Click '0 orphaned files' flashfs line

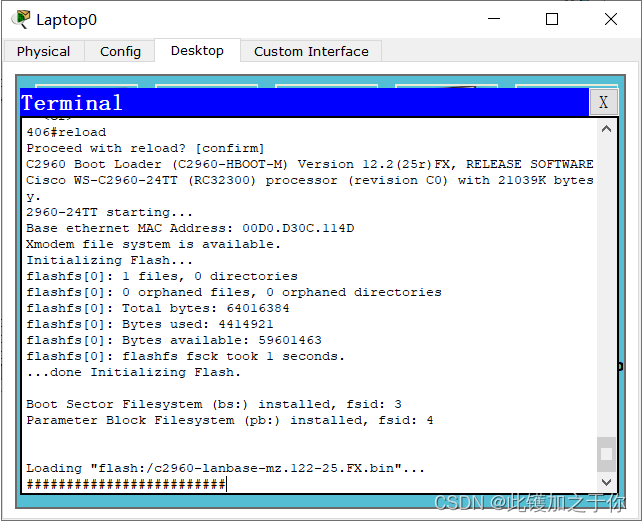tap(234, 292)
